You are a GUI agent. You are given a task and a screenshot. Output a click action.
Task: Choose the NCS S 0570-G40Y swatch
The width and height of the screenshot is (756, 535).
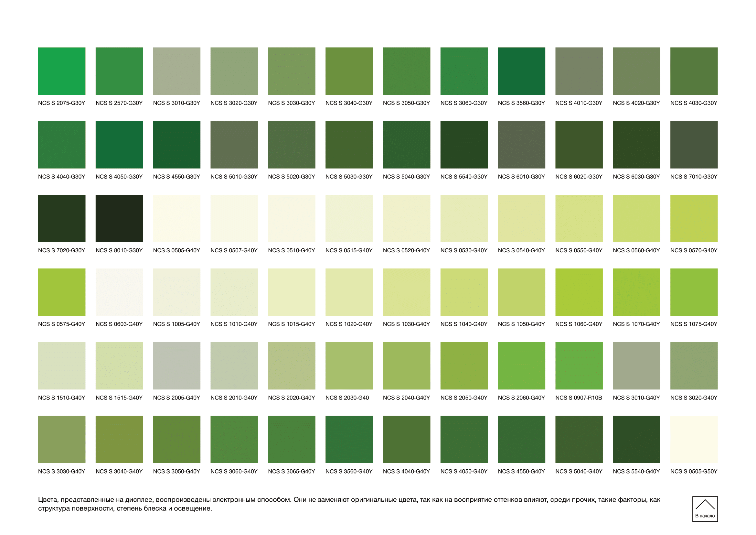[694, 218]
